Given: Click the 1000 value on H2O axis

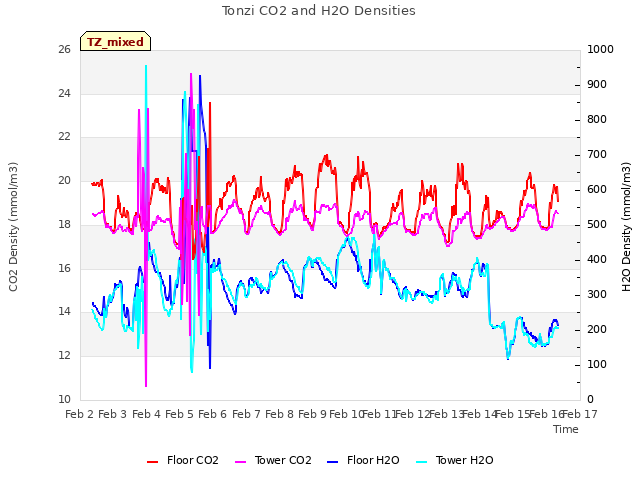Looking at the screenshot, I should (x=600, y=50).
